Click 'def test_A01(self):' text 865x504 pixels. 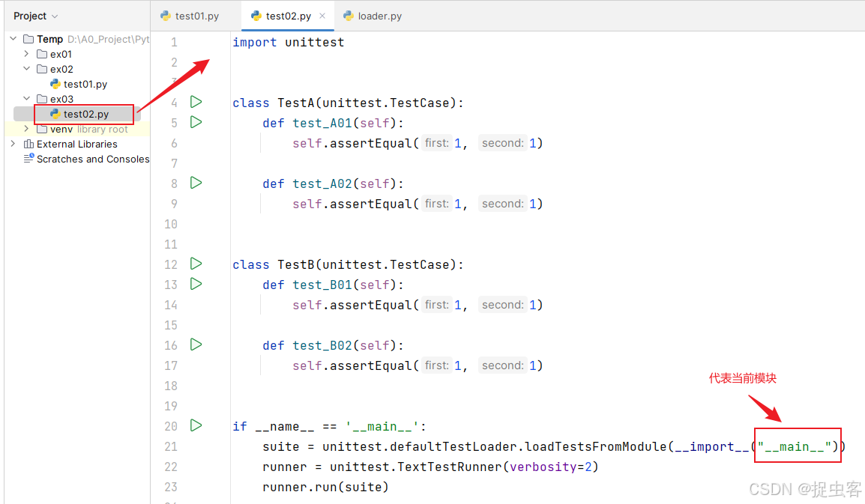pos(333,123)
